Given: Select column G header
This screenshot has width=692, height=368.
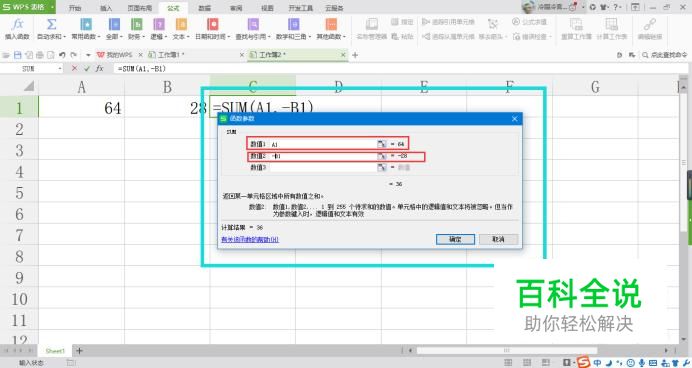Looking at the screenshot, I should (x=595, y=87).
